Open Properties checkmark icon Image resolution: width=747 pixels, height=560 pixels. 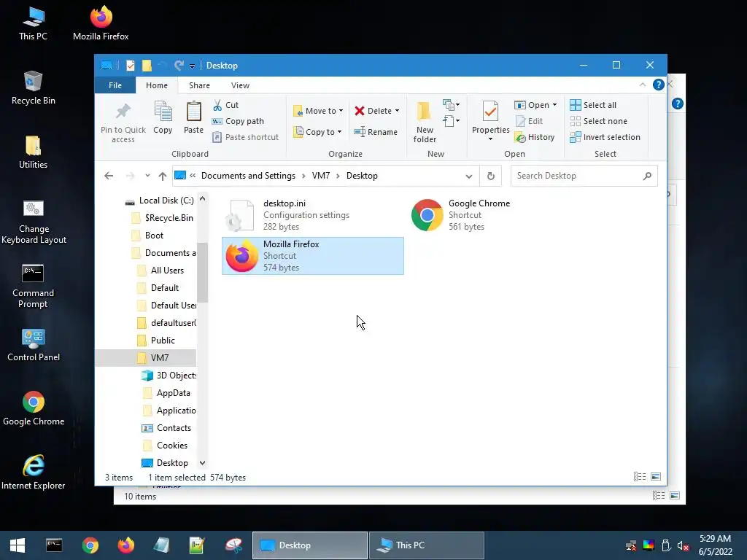[x=491, y=112]
